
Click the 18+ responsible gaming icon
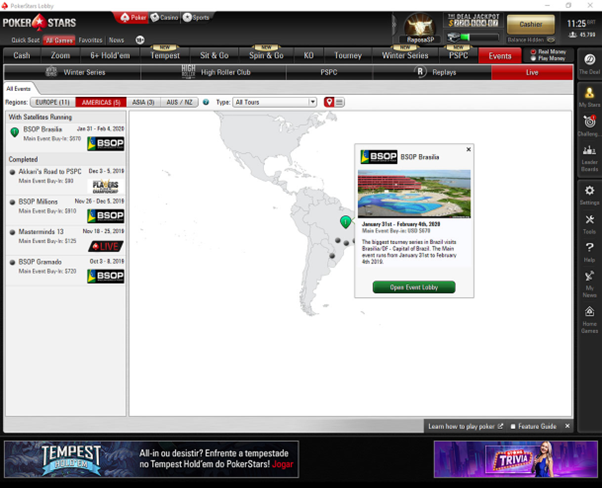click(140, 40)
